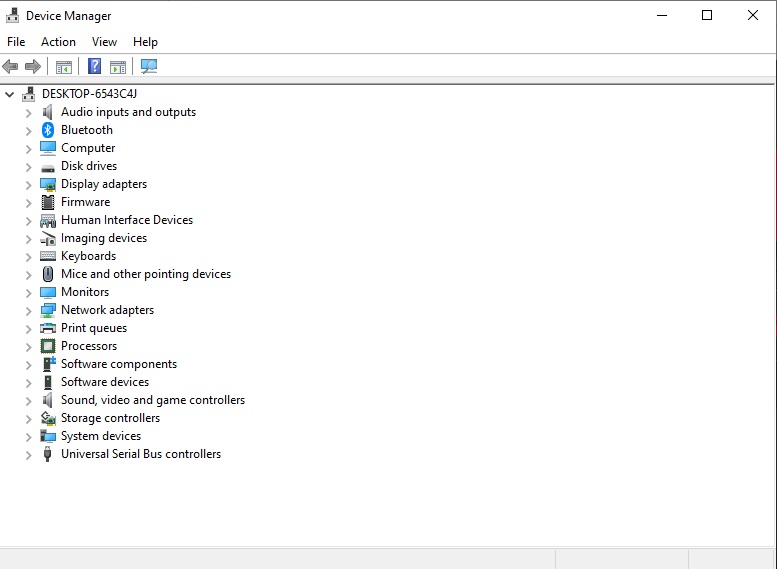This screenshot has width=777, height=569.
Task: Click the Computer category monitor icon
Action: point(48,148)
